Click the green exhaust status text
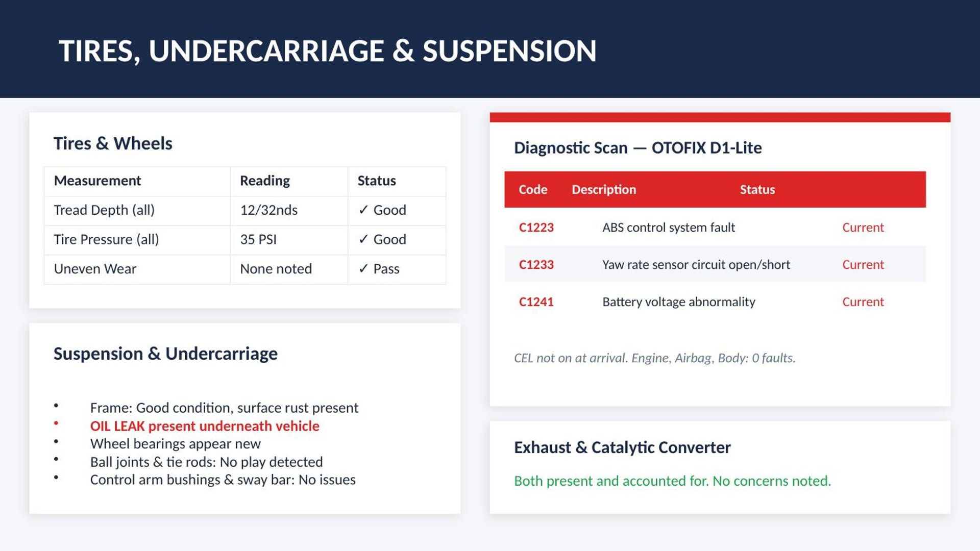This screenshot has width=980, height=551. click(672, 481)
